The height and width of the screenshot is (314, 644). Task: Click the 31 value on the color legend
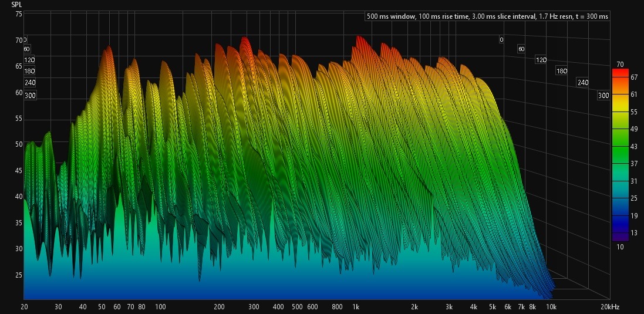(634, 181)
